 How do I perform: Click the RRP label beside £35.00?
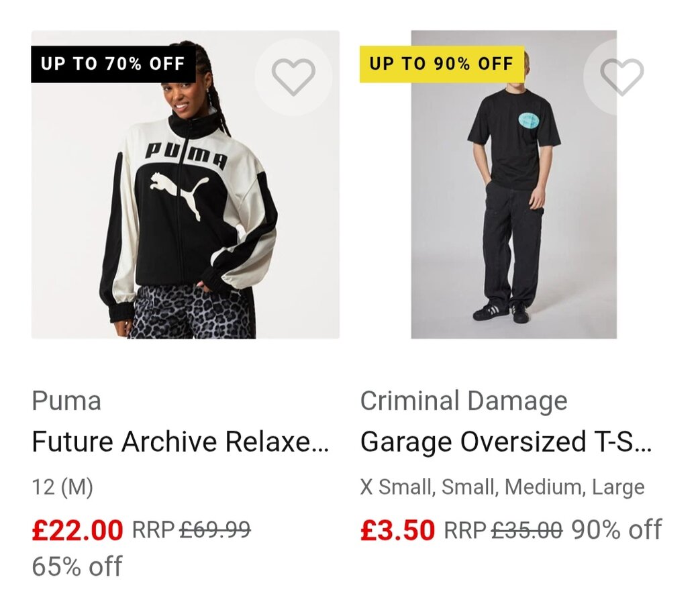point(465,530)
